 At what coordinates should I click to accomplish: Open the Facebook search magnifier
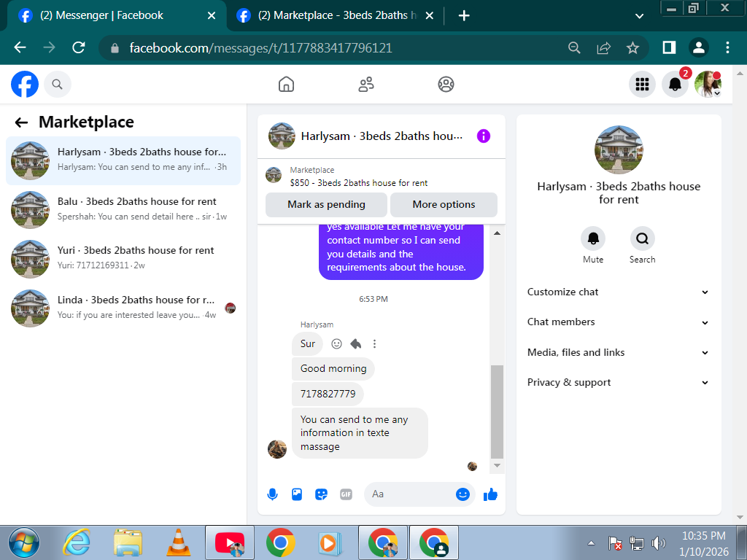[x=57, y=85]
